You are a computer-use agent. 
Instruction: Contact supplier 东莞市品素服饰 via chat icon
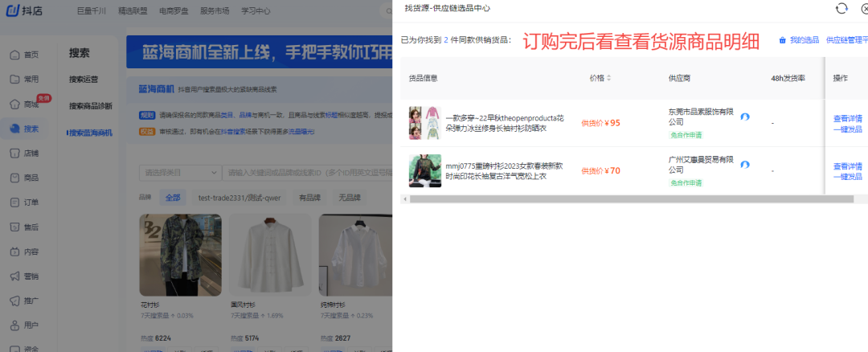coord(745,117)
